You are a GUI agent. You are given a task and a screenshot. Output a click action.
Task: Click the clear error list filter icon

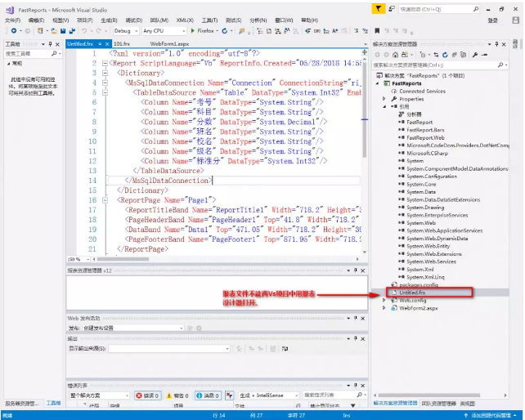pos(229,395)
